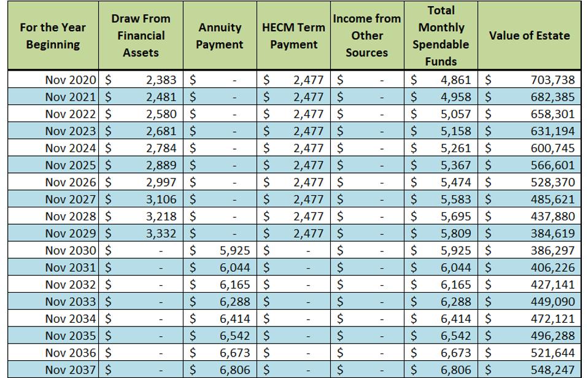The width and height of the screenshot is (588, 378).
Task: Click draw amount 2,383 for Nov 2020
Action: click(161, 80)
